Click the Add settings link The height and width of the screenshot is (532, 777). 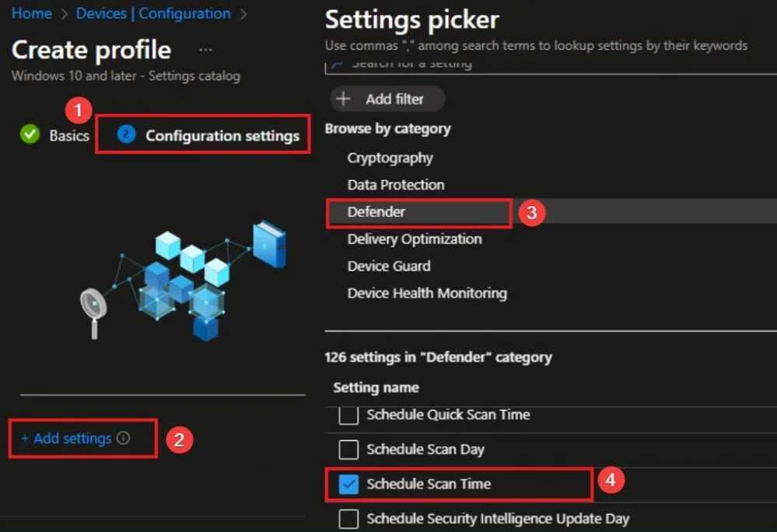[x=66, y=439]
